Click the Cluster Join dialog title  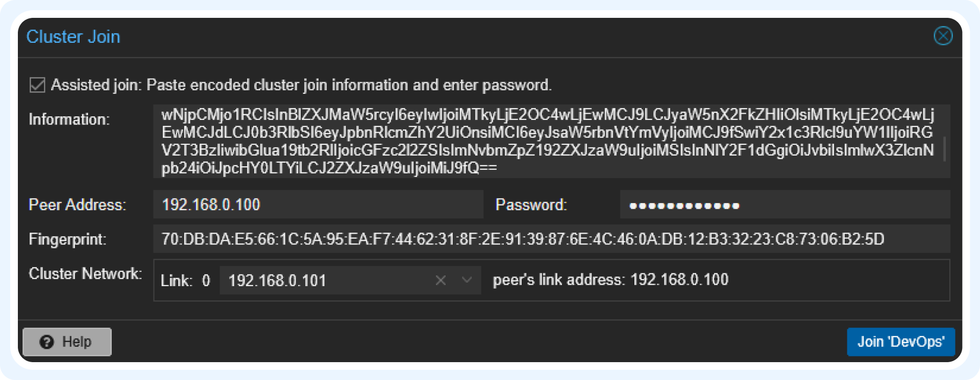(x=73, y=37)
